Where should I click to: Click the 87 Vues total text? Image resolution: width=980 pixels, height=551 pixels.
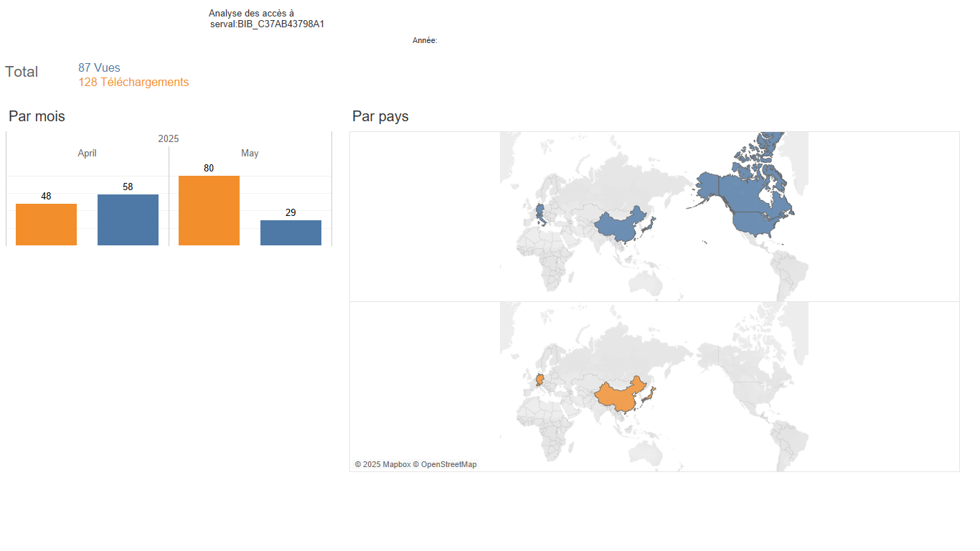pos(99,68)
